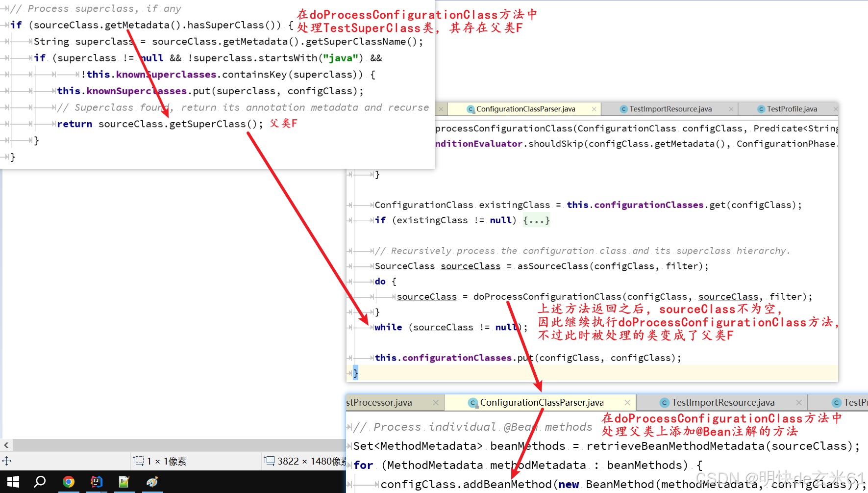Click the selection size icon beside 1 × 1像素
868x493 pixels.
pos(138,461)
